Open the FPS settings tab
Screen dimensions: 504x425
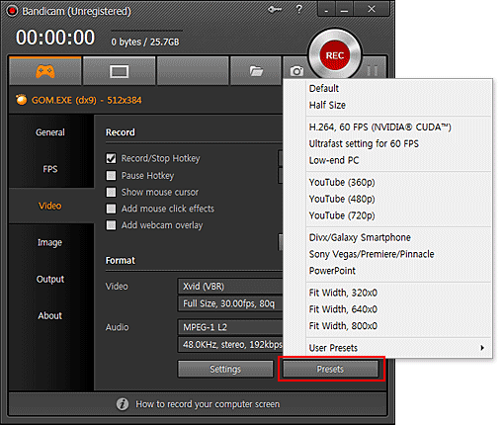tap(50, 169)
